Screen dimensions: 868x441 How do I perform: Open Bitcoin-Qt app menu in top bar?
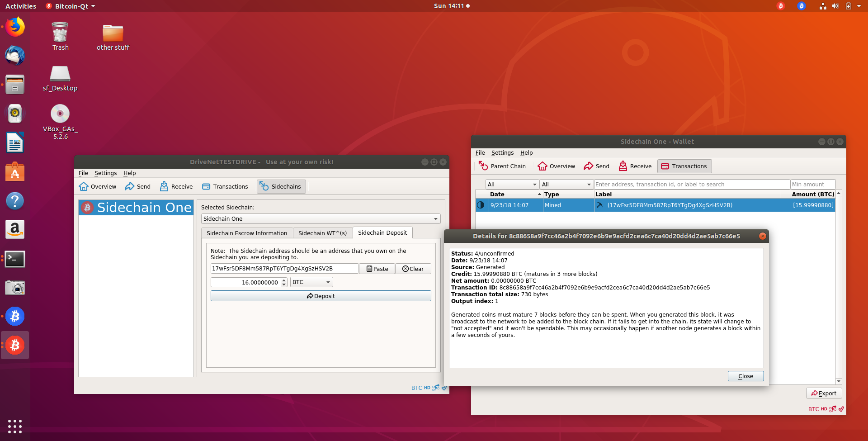[x=71, y=6]
